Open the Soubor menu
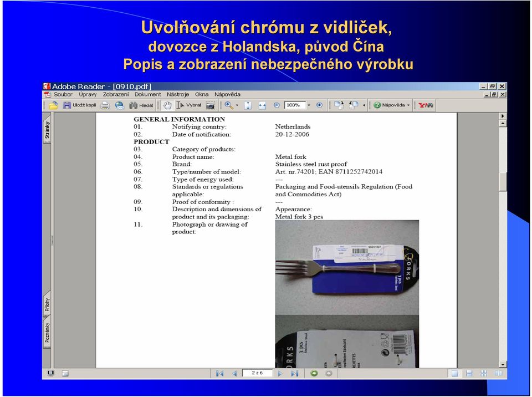The image size is (532, 397). (x=63, y=94)
